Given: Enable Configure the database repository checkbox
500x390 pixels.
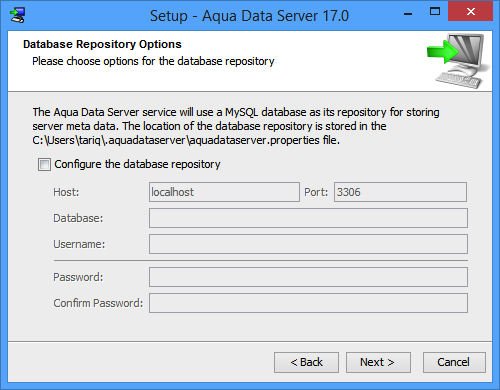Looking at the screenshot, I should [x=44, y=164].
